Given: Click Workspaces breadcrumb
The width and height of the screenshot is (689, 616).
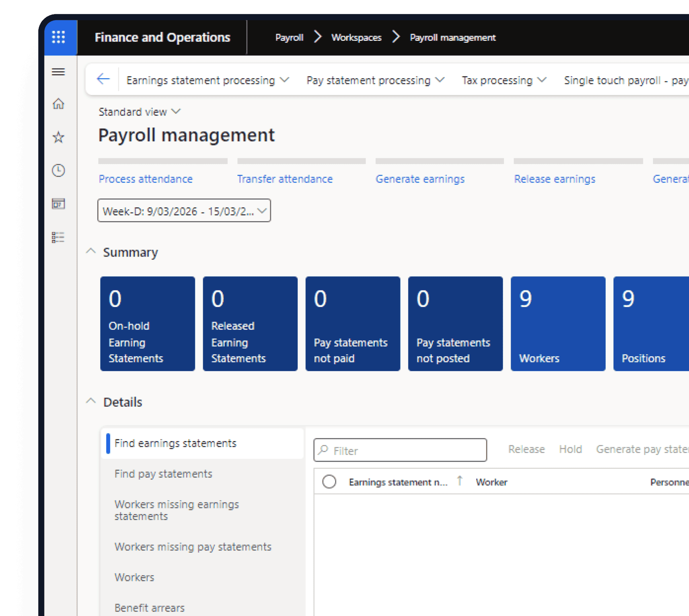Looking at the screenshot, I should pos(356,37).
